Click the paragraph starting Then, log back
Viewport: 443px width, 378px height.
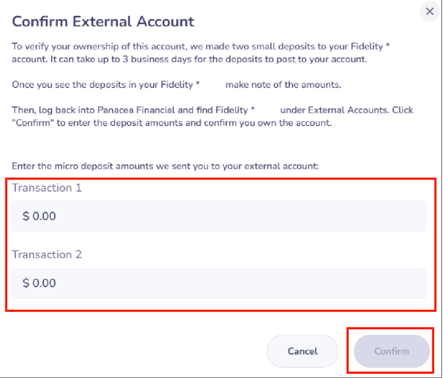(x=212, y=116)
